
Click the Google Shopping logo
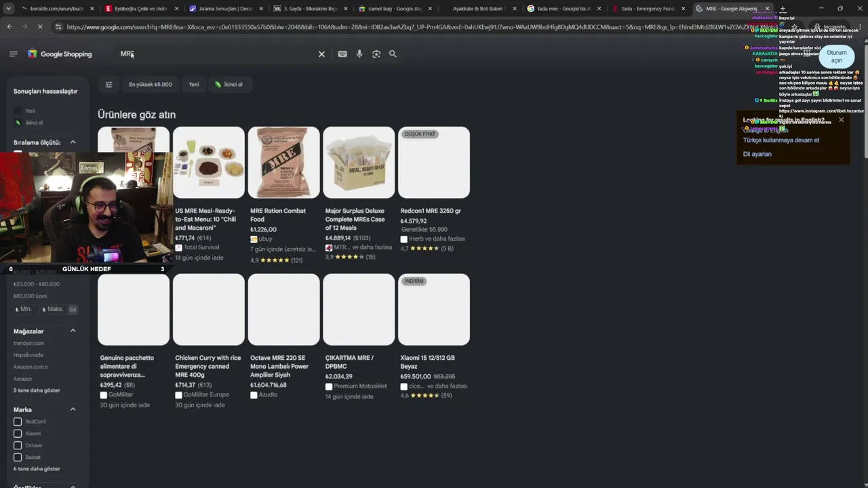coord(60,54)
